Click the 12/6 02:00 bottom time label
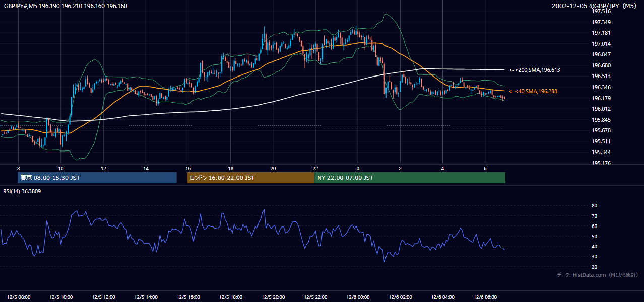644x302 pixels. [x=401, y=297]
